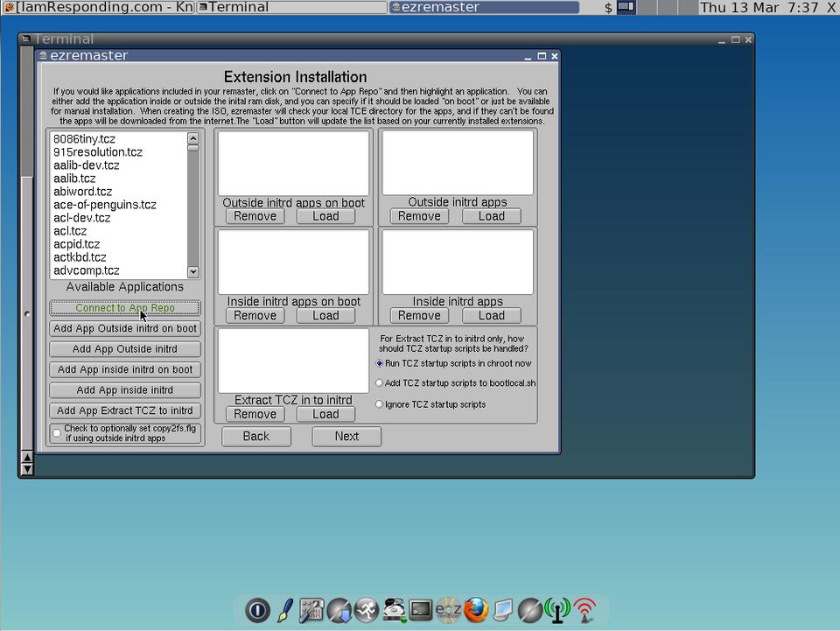
Task: Click the Exit power icon in the dock
Action: pos(257,610)
